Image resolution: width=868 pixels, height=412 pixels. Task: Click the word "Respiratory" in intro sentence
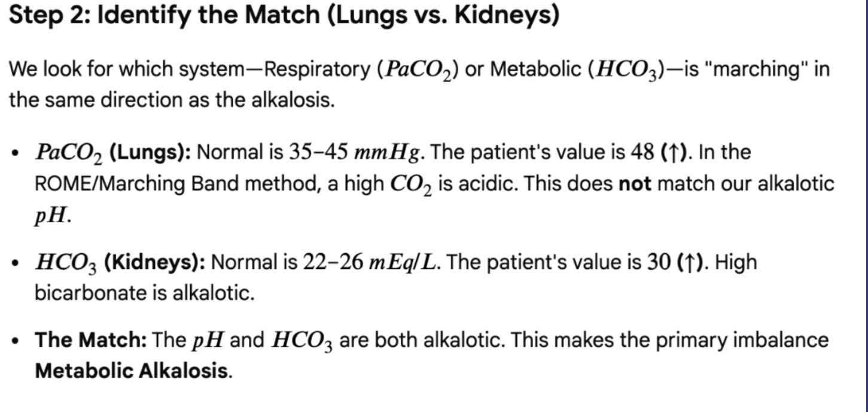click(318, 69)
